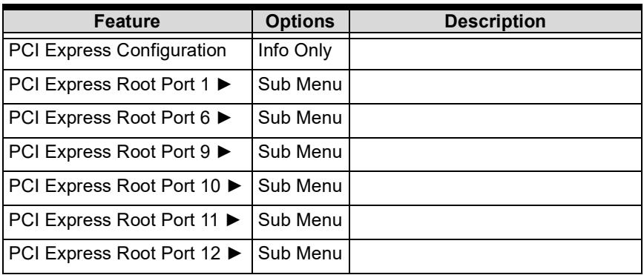Select the PCI Express Configuration row

(x=322, y=53)
